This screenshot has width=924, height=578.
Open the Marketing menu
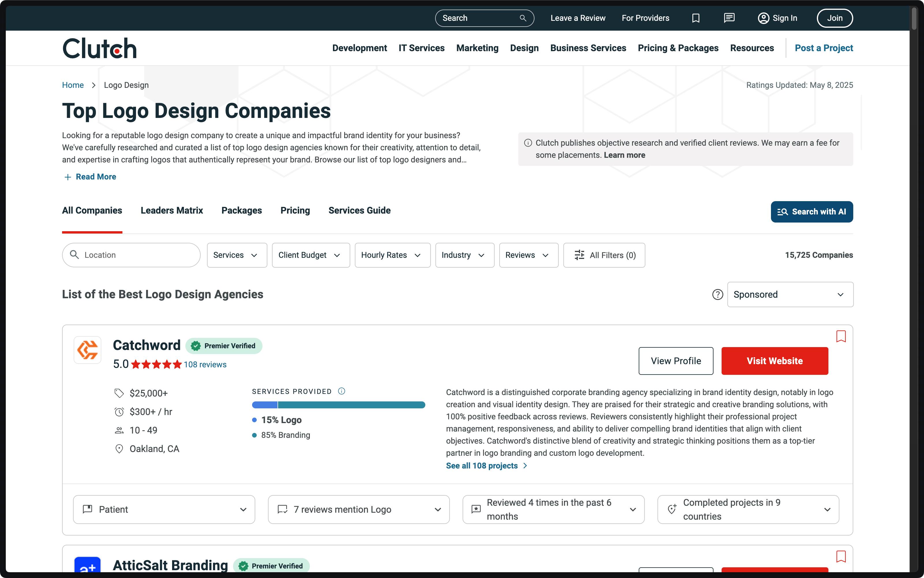477,48
